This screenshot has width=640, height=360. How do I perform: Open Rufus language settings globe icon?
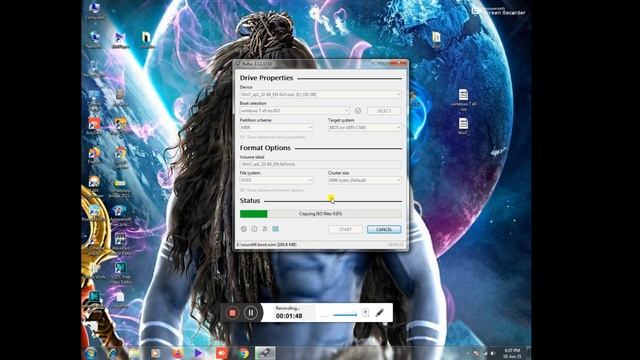click(244, 229)
